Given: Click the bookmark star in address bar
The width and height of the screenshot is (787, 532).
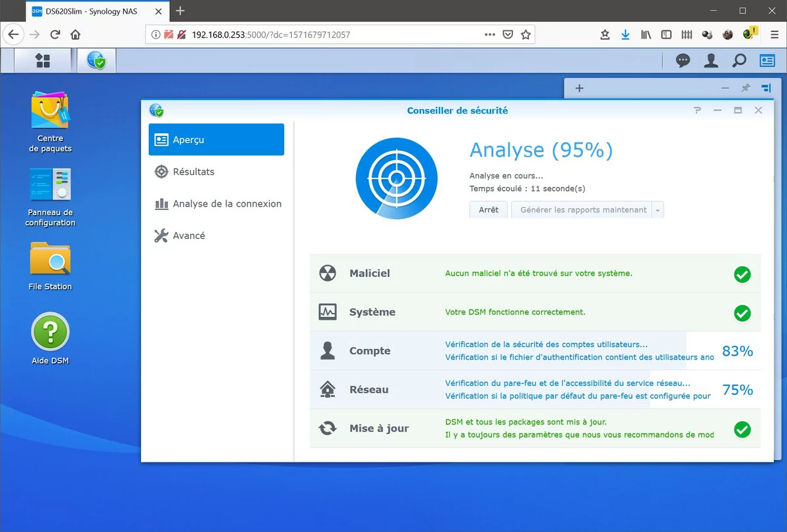Looking at the screenshot, I should coord(525,35).
